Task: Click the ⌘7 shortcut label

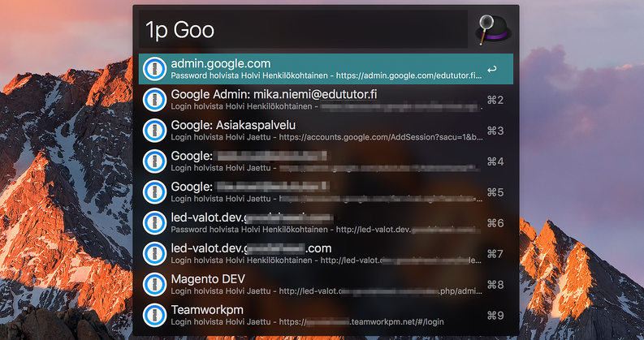Action: 495,254
